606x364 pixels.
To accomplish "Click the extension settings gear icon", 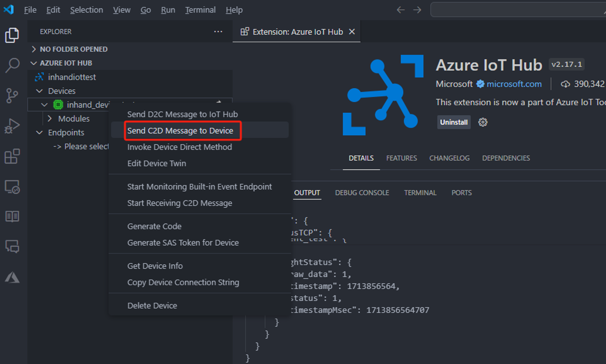I will pos(483,122).
